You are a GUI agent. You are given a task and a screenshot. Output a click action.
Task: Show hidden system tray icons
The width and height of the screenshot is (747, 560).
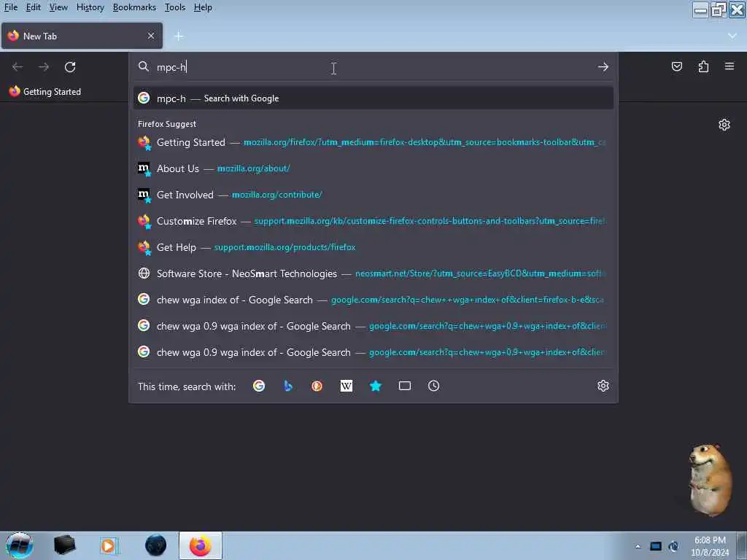[638, 546]
